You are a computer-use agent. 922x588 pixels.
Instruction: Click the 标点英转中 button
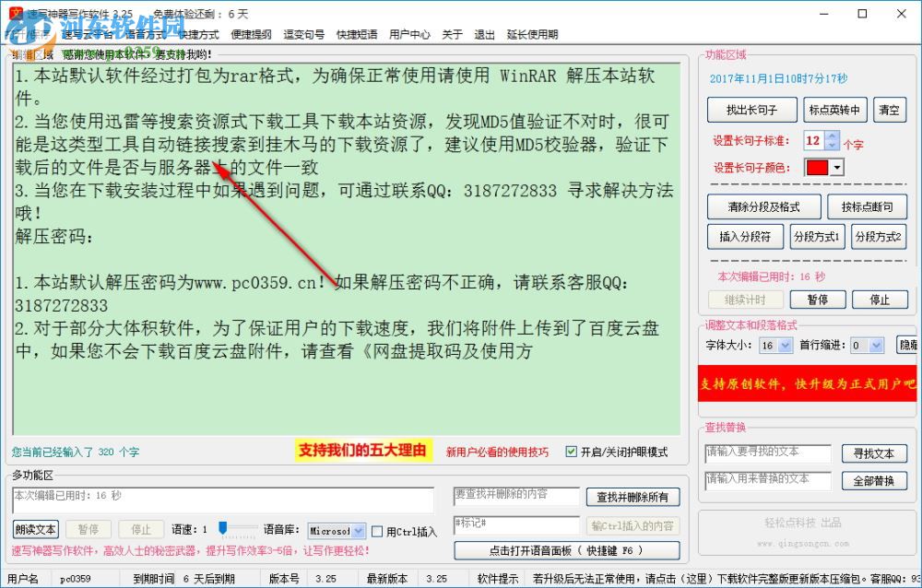coord(833,110)
